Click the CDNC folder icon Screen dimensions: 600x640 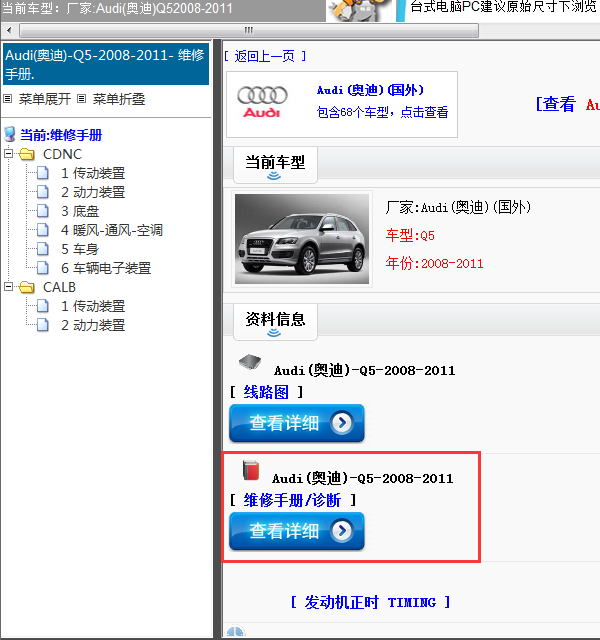(x=27, y=154)
